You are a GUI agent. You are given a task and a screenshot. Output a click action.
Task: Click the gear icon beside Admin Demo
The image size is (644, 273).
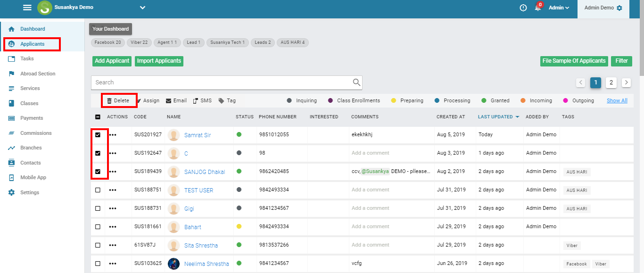[619, 8]
